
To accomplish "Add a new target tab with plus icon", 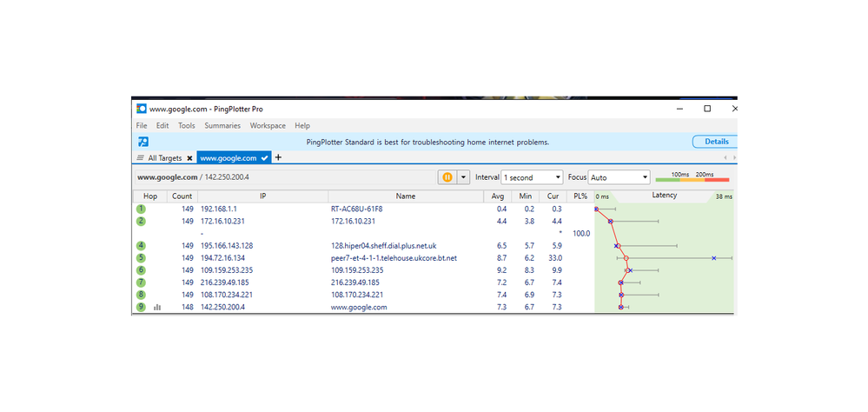I will click(x=278, y=157).
